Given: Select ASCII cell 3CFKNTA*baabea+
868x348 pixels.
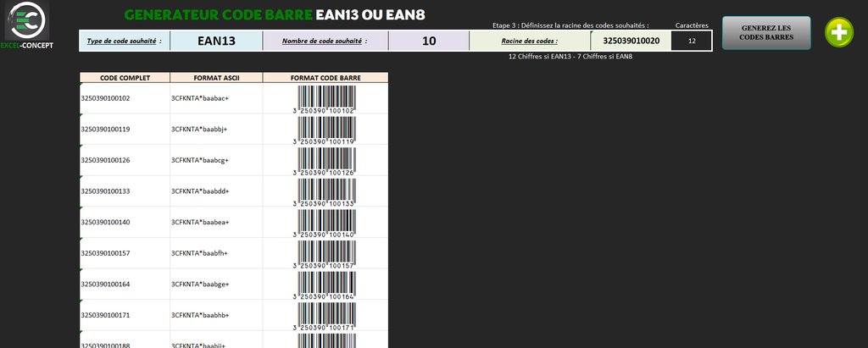Looking at the screenshot, I should tap(216, 223).
